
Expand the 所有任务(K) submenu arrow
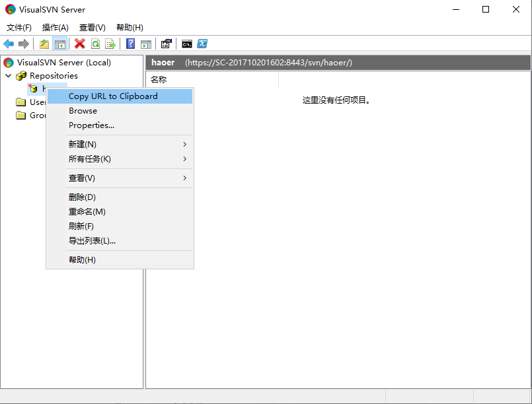click(x=184, y=159)
